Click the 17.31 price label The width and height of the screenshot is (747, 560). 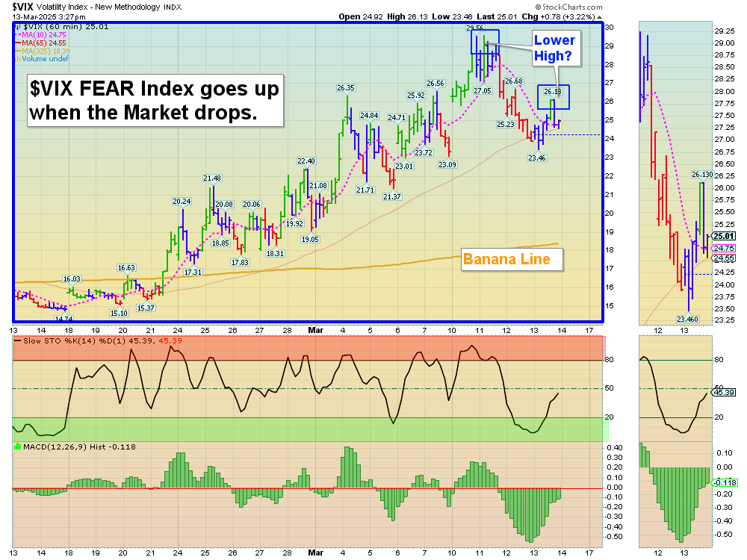pyautogui.click(x=193, y=273)
